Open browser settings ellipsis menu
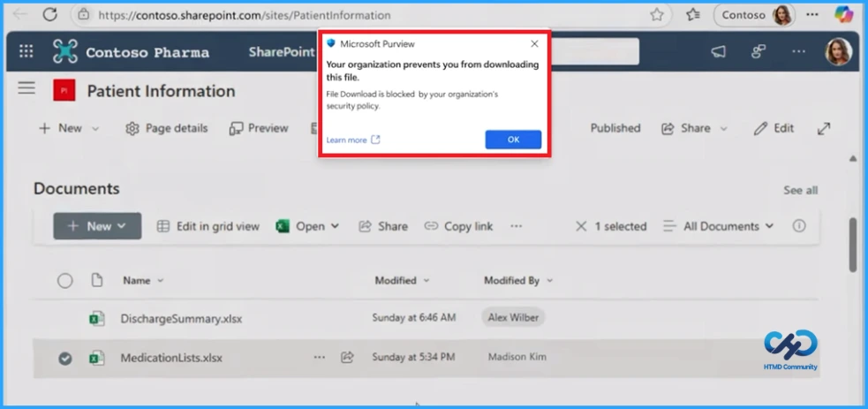 (812, 15)
